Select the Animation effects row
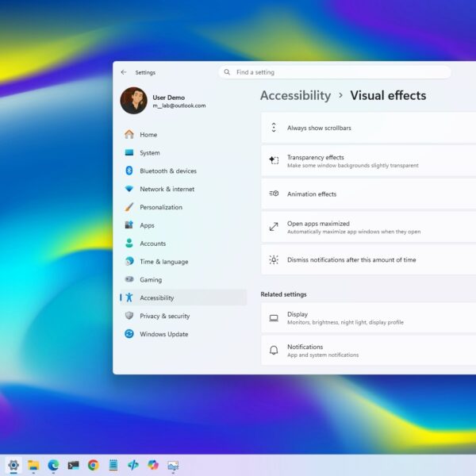Image resolution: width=476 pixels, height=476 pixels. point(369,194)
